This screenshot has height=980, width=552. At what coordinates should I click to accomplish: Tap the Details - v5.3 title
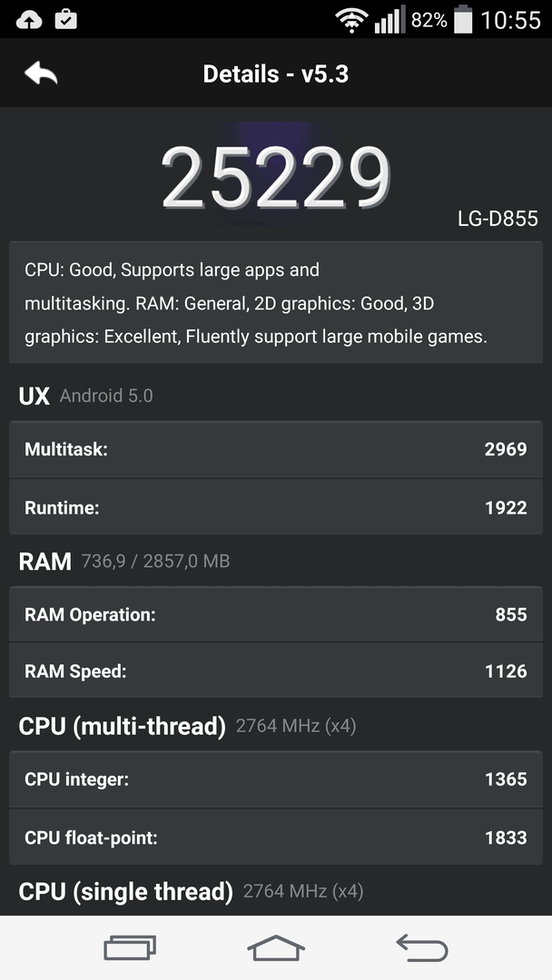pos(276,73)
